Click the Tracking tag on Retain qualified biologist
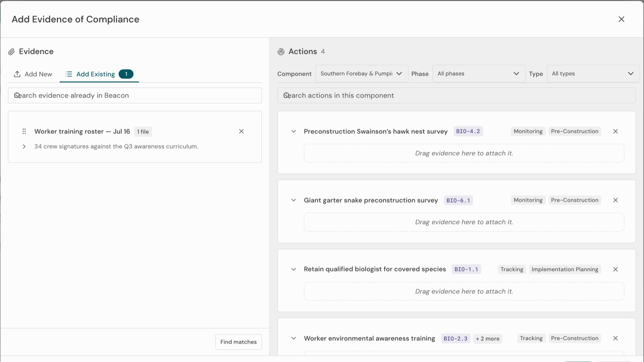644x362 pixels. click(512, 269)
